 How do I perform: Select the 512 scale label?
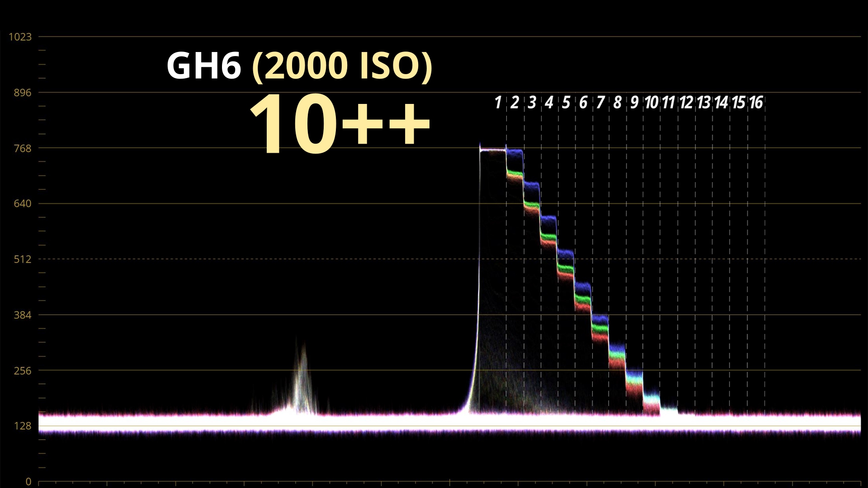click(x=22, y=259)
